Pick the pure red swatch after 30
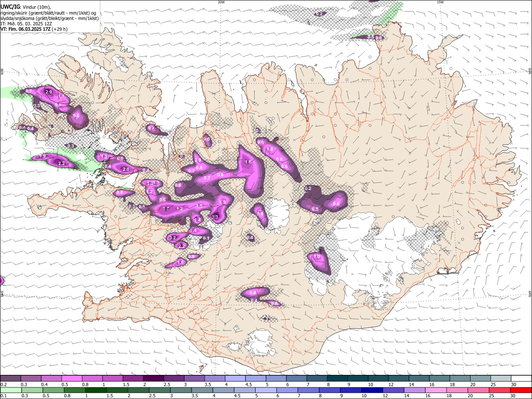The image size is (532, 399). [x=521, y=390]
